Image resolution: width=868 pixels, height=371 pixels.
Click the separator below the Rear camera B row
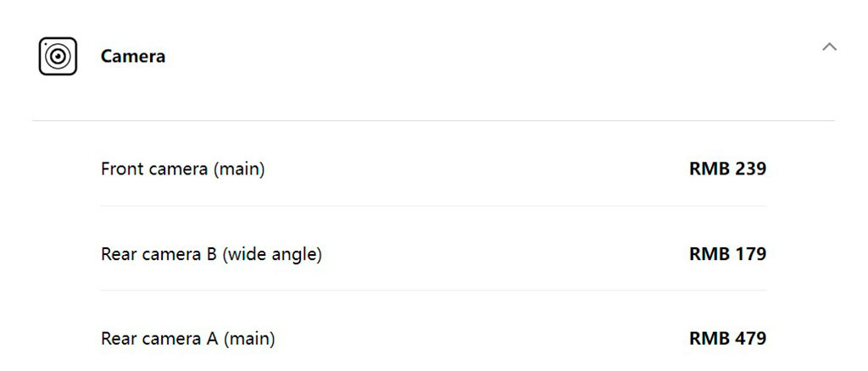pos(433,291)
